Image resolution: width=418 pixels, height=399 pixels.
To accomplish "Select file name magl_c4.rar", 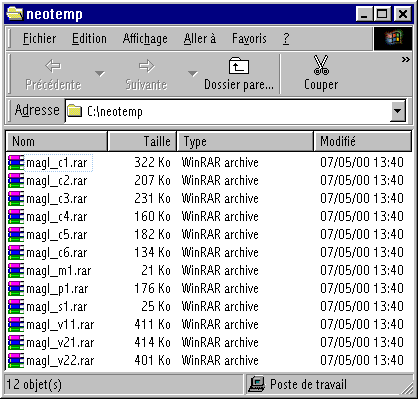I will pyautogui.click(x=57, y=217).
